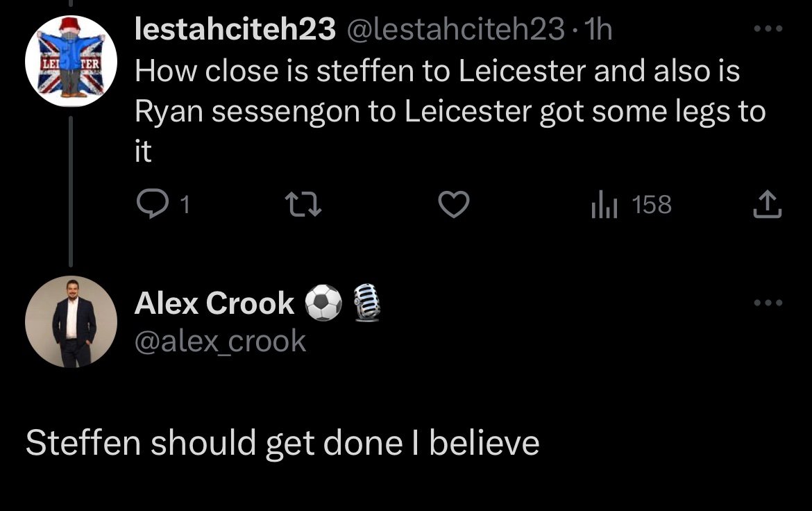
Task: Open Alex Crook's profile photo
Action: click(x=71, y=321)
